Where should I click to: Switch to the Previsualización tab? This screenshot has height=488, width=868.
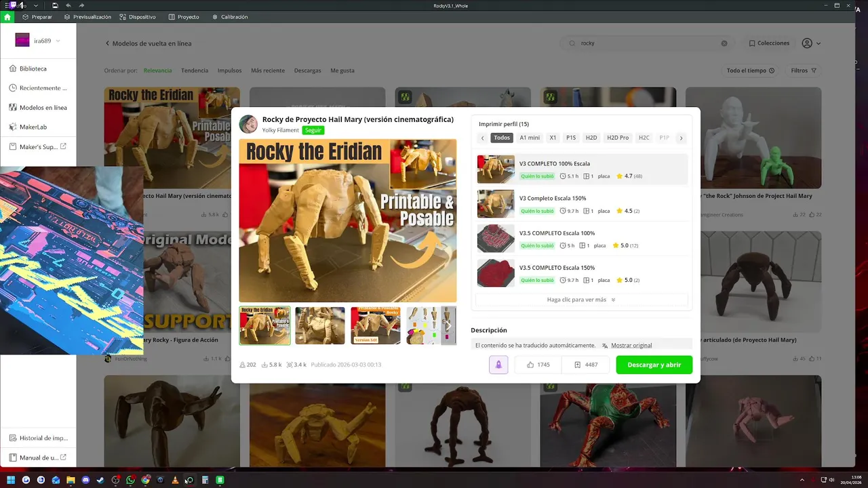click(x=87, y=17)
